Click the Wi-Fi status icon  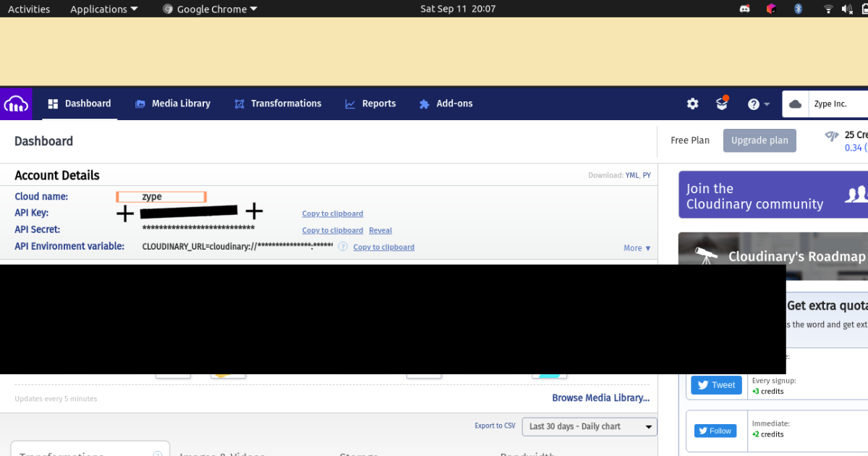(828, 9)
